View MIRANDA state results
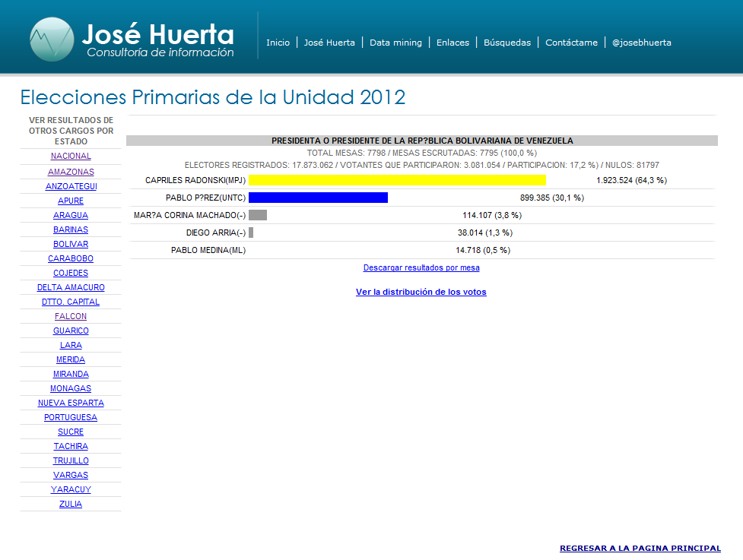743x560 pixels. point(70,374)
